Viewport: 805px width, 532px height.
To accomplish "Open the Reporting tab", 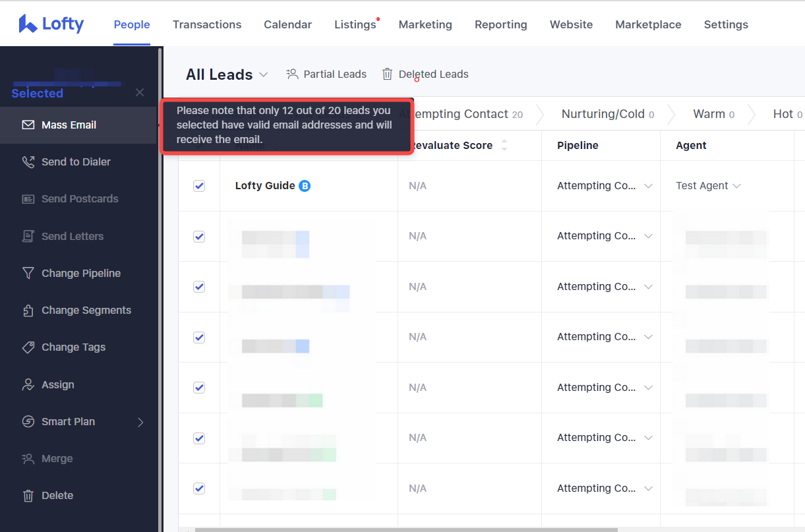I will [501, 24].
